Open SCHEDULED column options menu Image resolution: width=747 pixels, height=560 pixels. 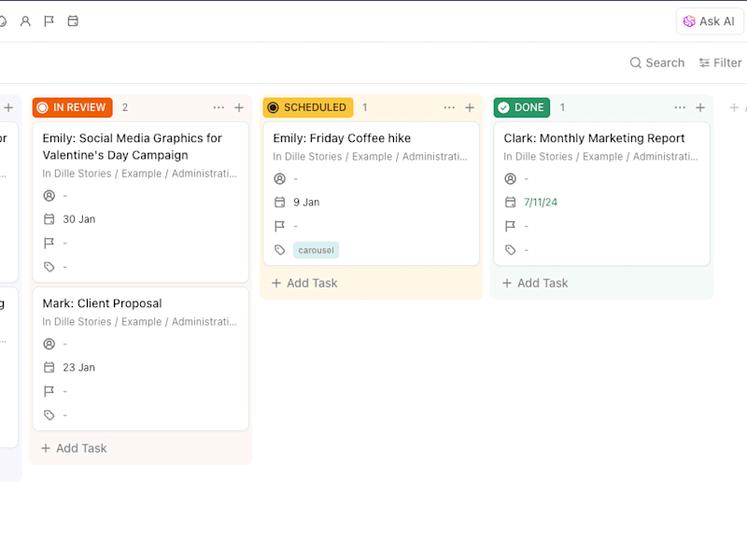coord(449,107)
